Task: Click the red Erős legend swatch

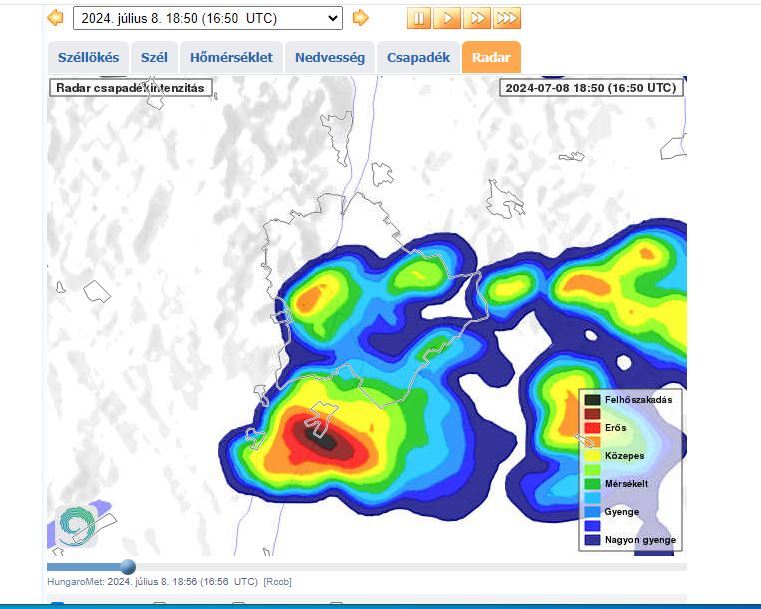Action: coord(593,428)
